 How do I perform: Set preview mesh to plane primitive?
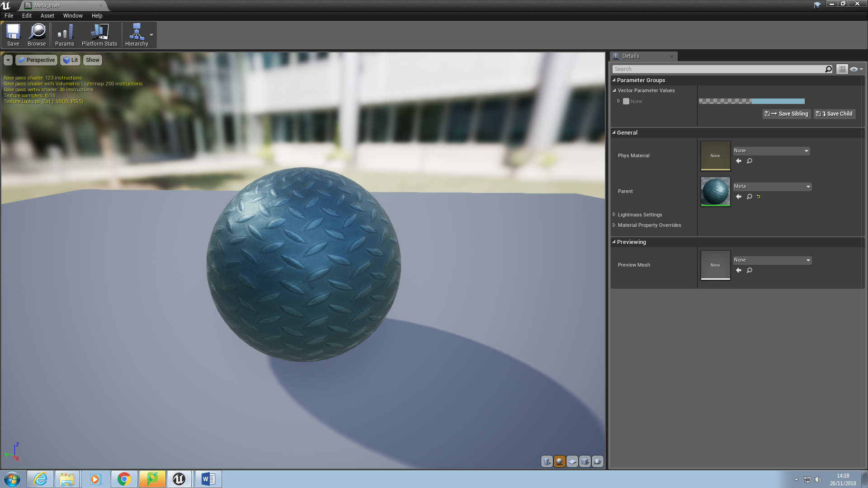point(572,461)
